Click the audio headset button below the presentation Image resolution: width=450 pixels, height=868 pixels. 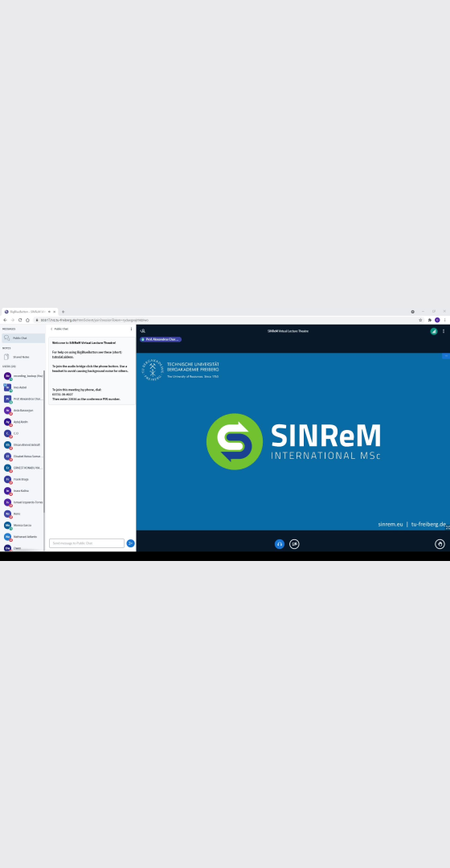280,544
